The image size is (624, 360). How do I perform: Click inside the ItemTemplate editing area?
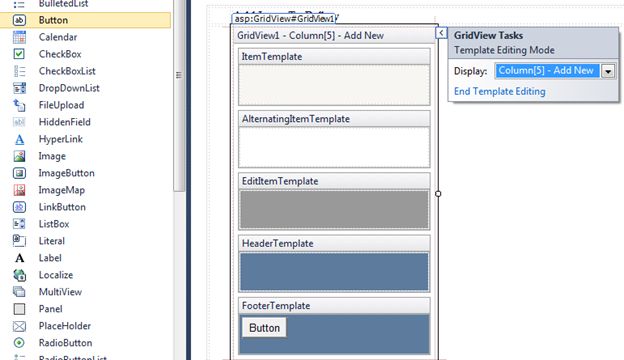tap(334, 85)
